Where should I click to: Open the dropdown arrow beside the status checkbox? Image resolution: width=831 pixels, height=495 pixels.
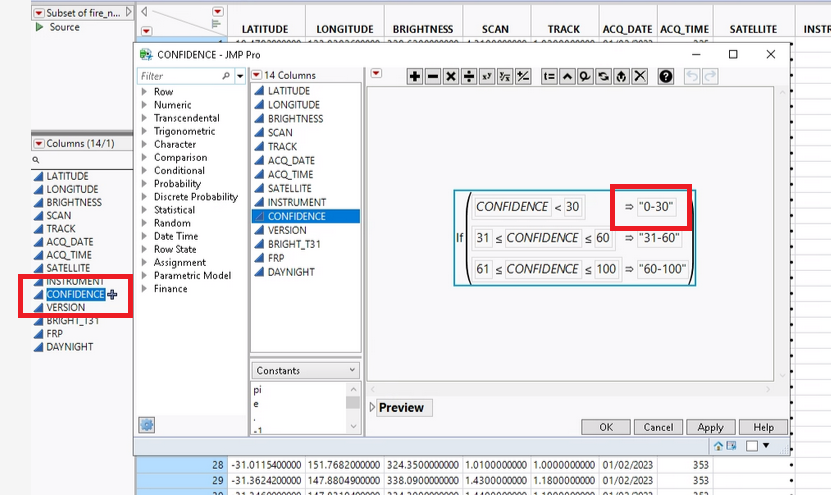coord(766,446)
